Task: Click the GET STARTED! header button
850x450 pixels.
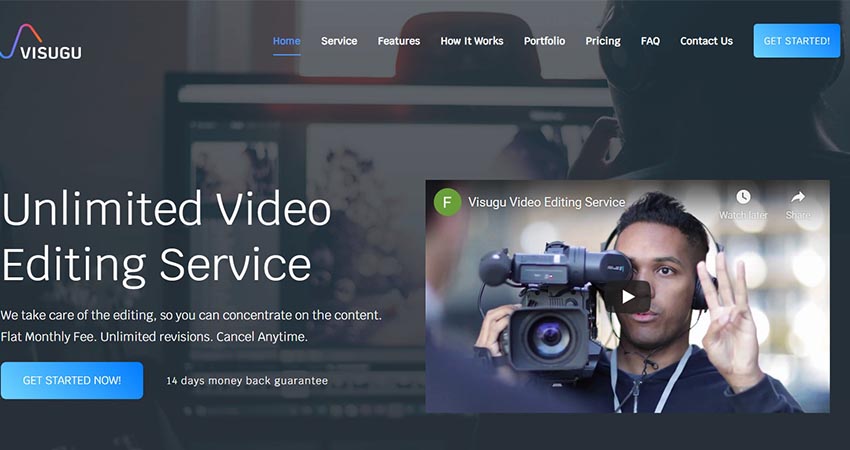Action: (x=796, y=41)
